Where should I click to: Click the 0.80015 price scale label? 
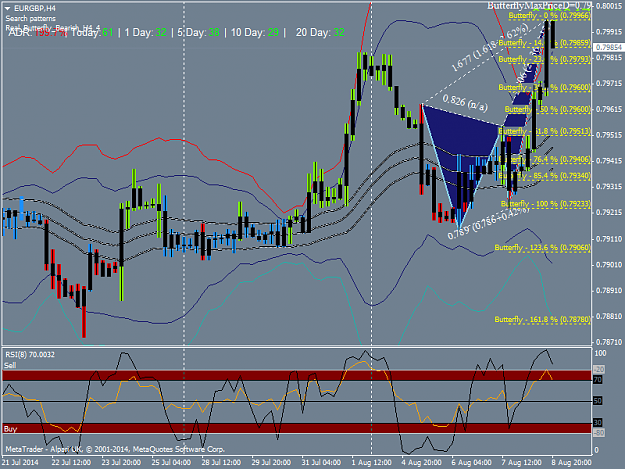tap(609, 6)
